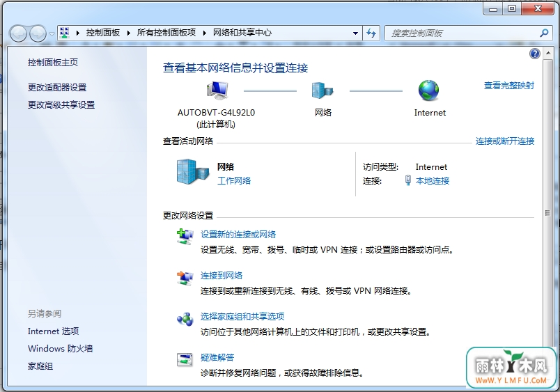Click the network plug icon beside 本地连接
560x392 pixels.
pos(408,180)
